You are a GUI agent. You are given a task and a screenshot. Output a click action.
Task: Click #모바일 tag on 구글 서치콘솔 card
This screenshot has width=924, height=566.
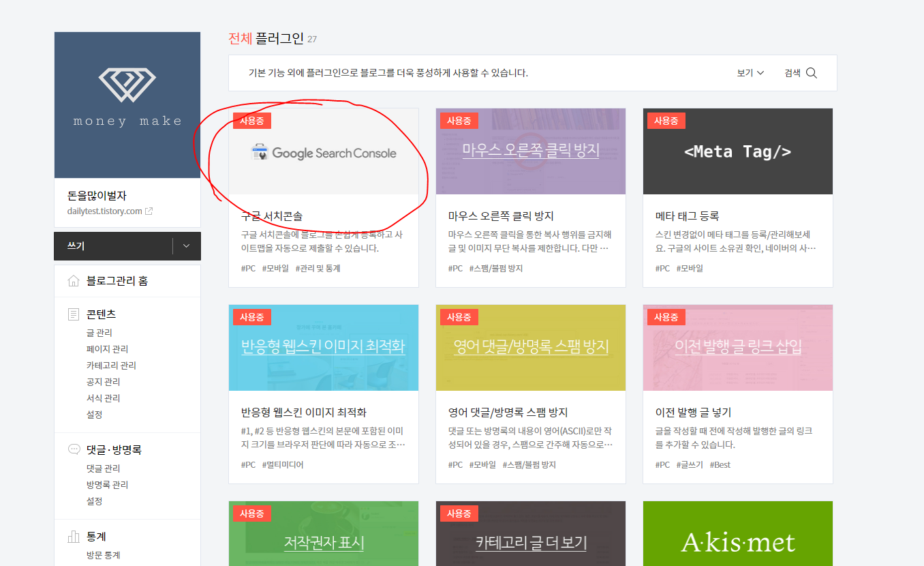275,269
